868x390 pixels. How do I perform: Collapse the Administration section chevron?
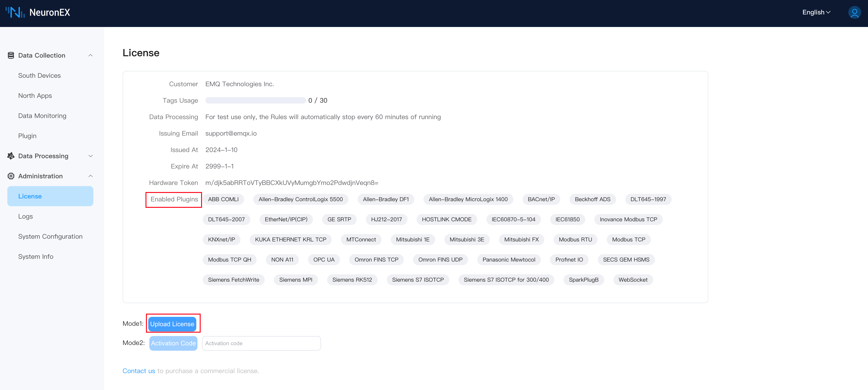(x=90, y=176)
